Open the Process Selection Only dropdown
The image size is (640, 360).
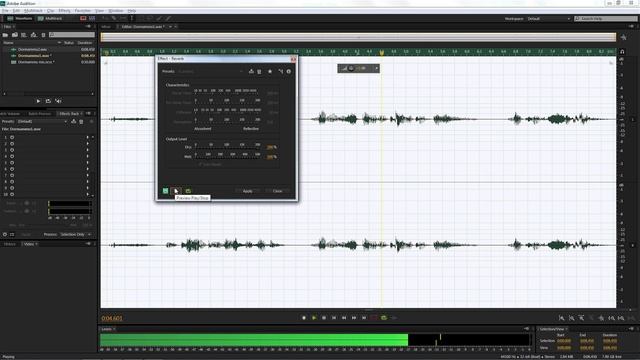76,235
